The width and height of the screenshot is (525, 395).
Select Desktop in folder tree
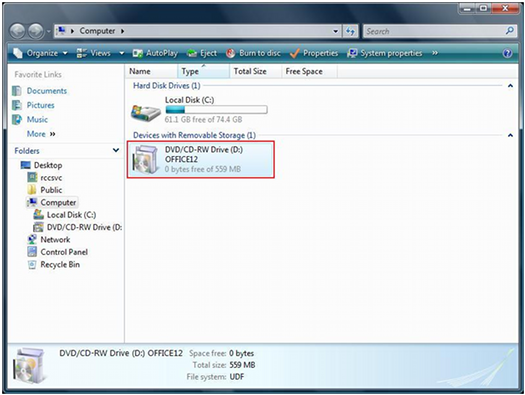pyautogui.click(x=48, y=165)
